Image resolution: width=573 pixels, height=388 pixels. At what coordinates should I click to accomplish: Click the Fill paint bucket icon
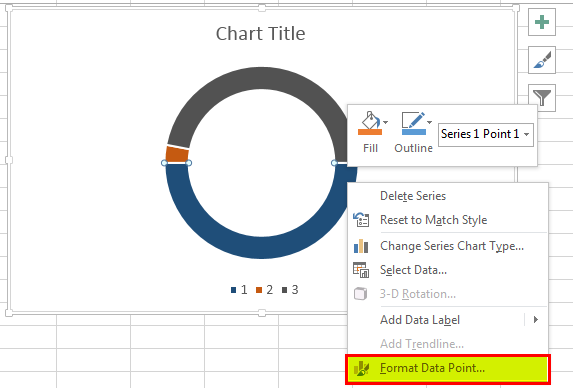370,123
